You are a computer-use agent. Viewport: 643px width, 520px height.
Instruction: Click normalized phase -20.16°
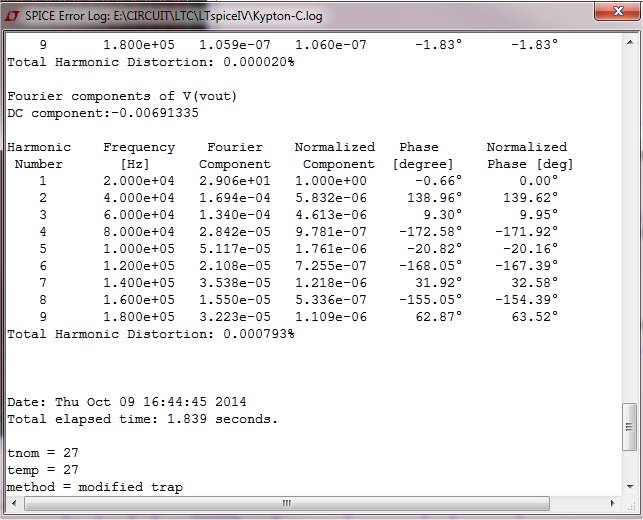[531, 249]
